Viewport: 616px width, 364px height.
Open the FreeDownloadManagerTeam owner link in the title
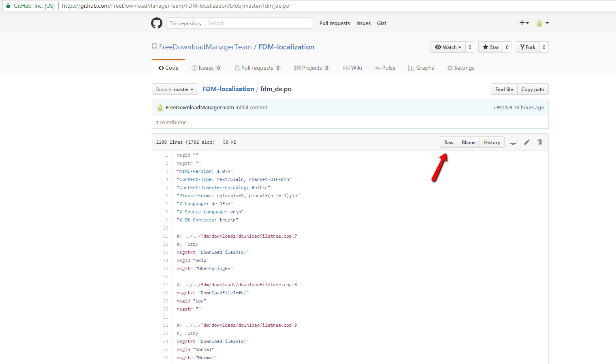pyautogui.click(x=205, y=47)
